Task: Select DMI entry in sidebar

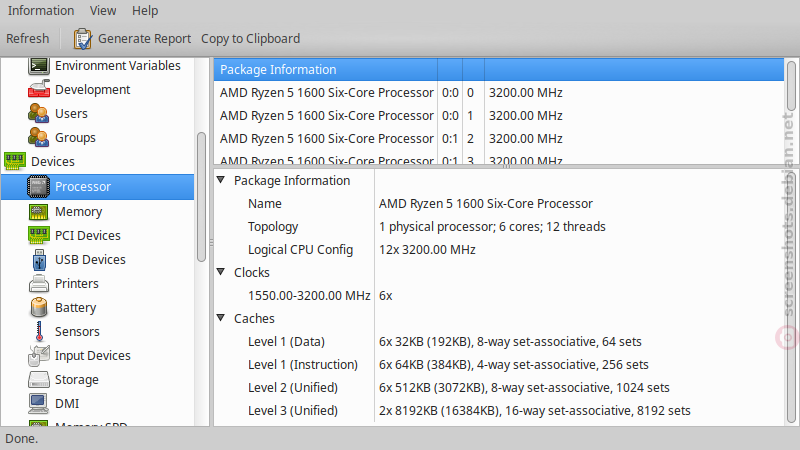Action: pyautogui.click(x=67, y=404)
